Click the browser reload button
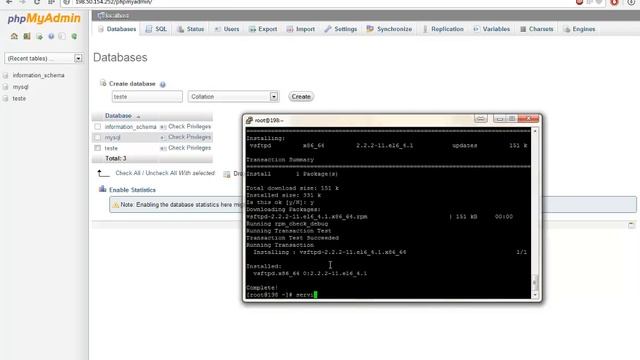 coord(37,2)
